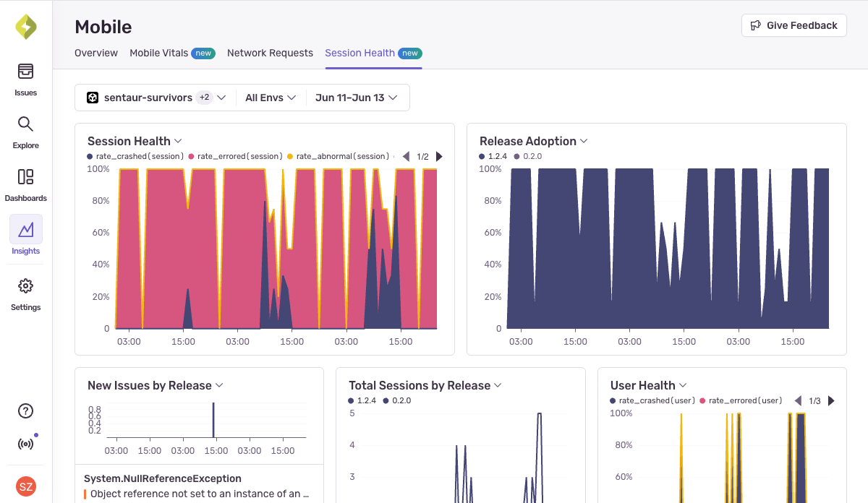Screen dimensions: 868x503
Task: Advance Session Health chart to next page
Action: click(439, 155)
